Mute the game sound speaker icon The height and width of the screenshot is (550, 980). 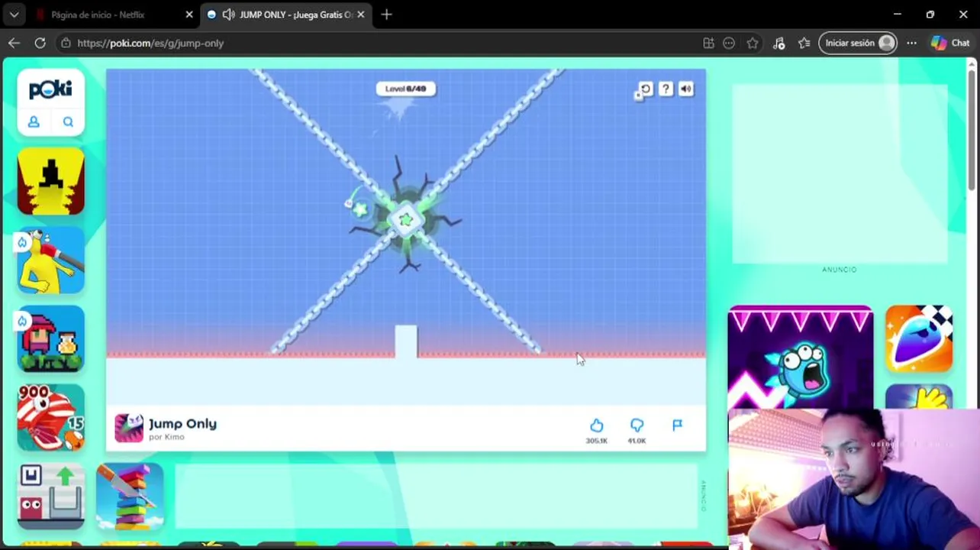click(x=686, y=89)
